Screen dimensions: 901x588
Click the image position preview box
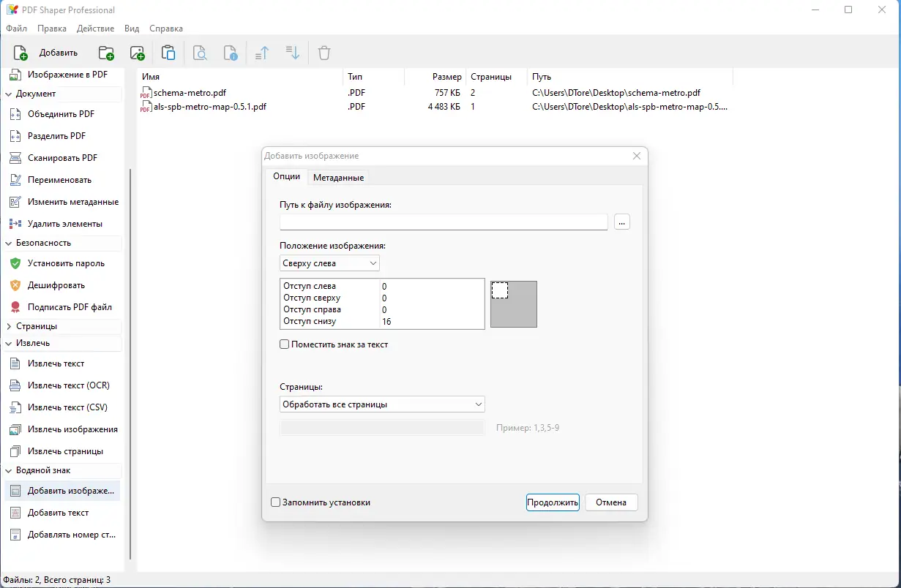[x=514, y=304]
